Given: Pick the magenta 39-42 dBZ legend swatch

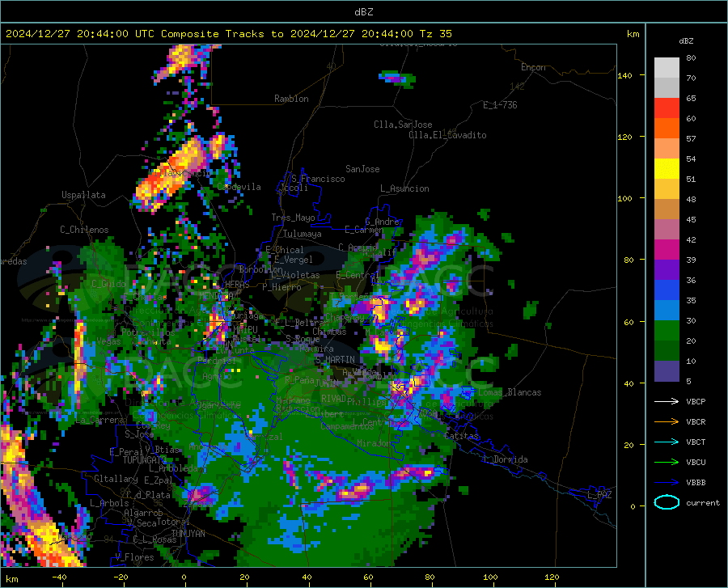Looking at the screenshot, I should 667,250.
